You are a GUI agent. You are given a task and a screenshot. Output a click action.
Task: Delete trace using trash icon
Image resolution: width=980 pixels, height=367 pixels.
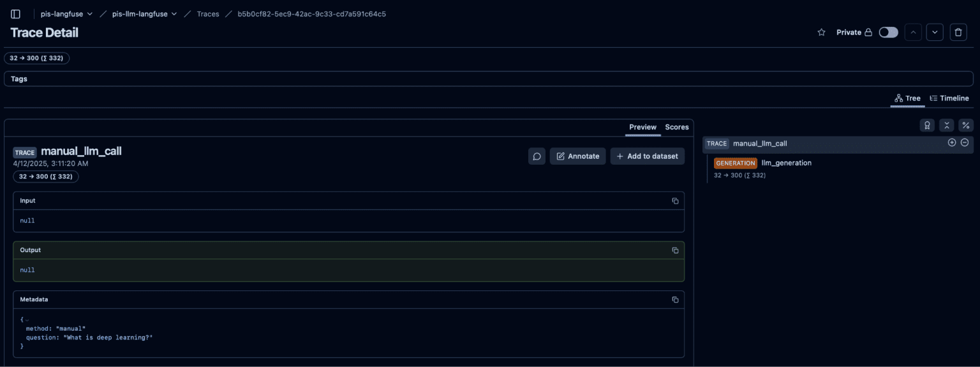[x=958, y=32]
